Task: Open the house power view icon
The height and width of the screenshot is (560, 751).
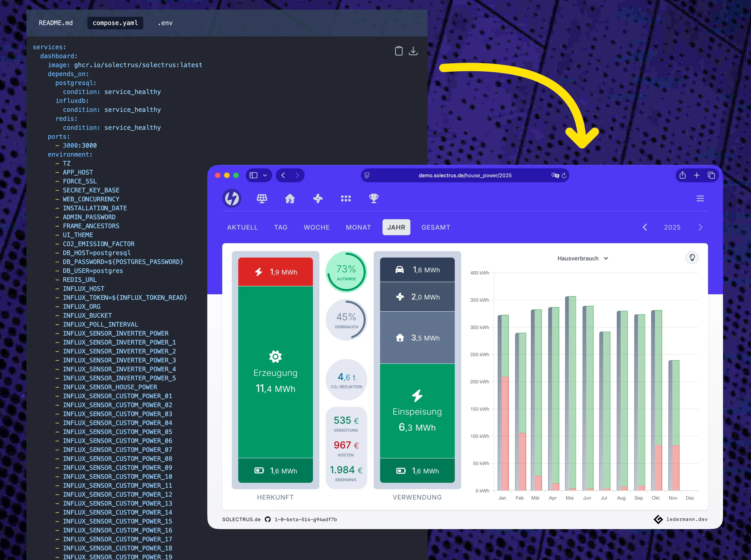Action: (290, 198)
